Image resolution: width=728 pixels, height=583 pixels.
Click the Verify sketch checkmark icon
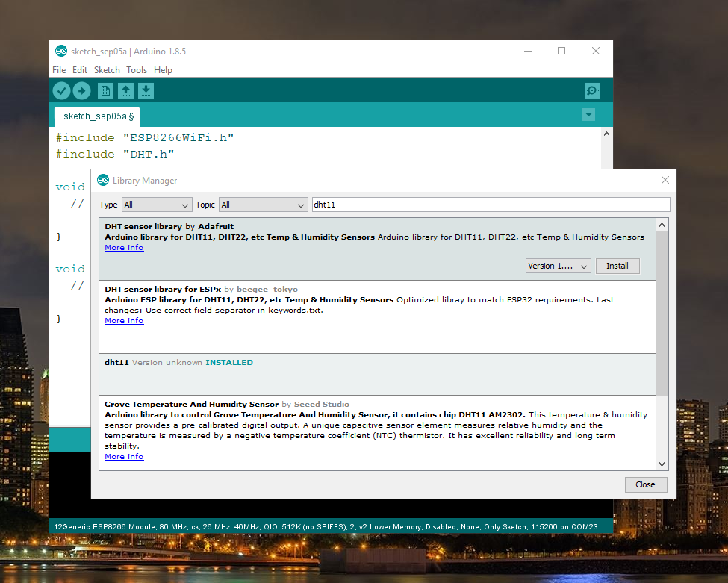(61, 91)
